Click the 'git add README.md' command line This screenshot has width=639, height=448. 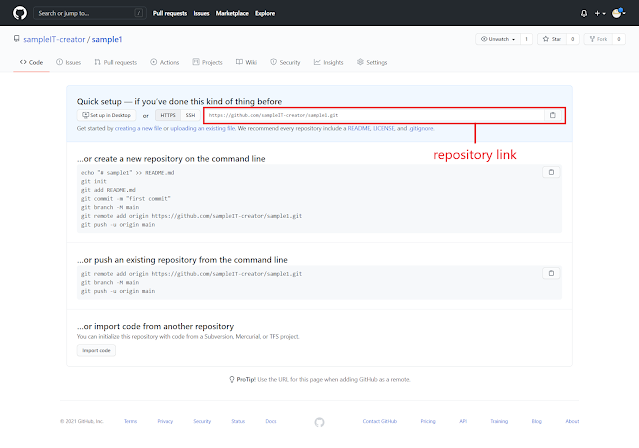(x=108, y=190)
